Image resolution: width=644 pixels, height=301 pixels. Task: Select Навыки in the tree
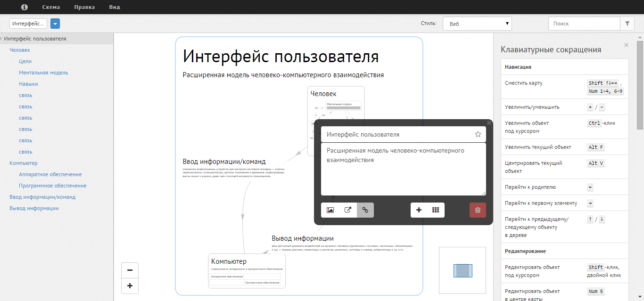(28, 84)
